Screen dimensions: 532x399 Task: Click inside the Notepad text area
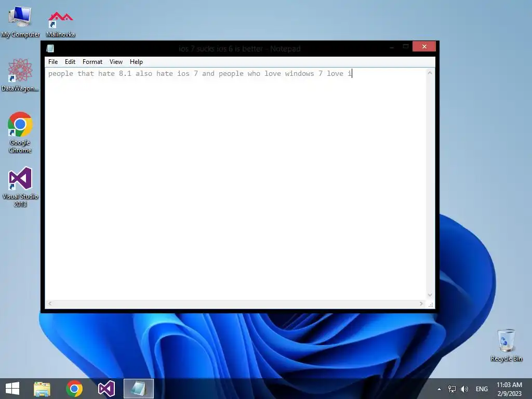(x=235, y=183)
